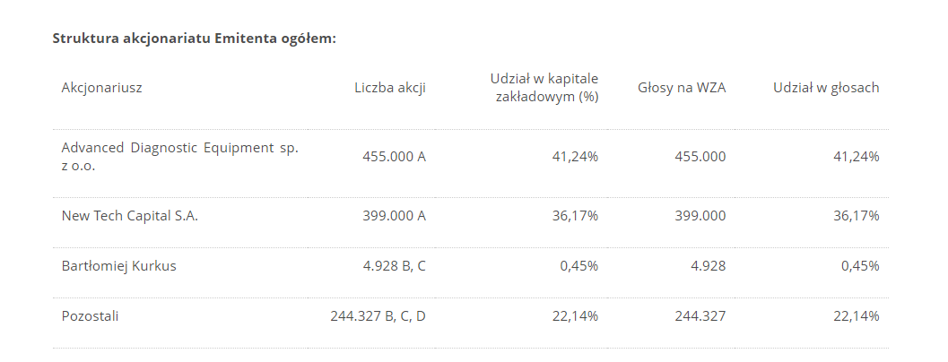Image resolution: width=948 pixels, height=362 pixels.
Task: Click the 455.000 A share count
Action: tap(394, 157)
